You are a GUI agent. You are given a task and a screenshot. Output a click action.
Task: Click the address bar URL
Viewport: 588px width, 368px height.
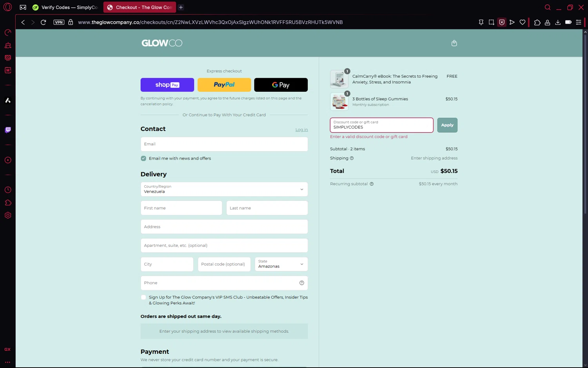pyautogui.click(x=210, y=22)
